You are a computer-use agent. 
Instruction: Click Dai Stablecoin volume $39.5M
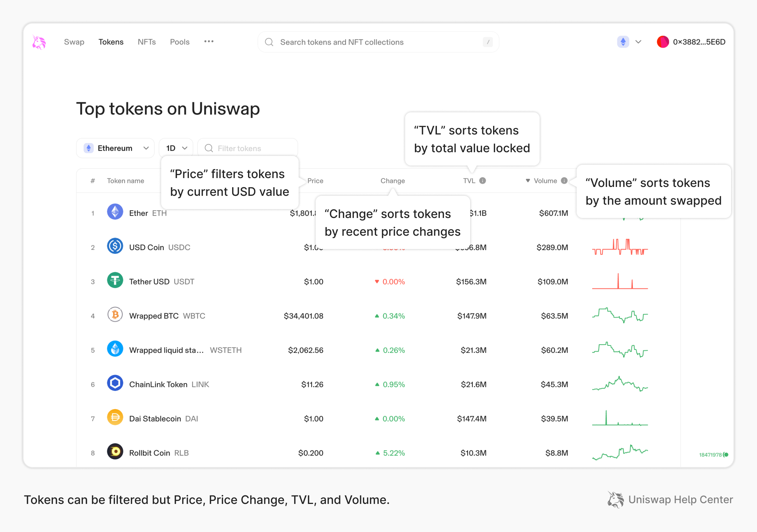[x=554, y=419]
